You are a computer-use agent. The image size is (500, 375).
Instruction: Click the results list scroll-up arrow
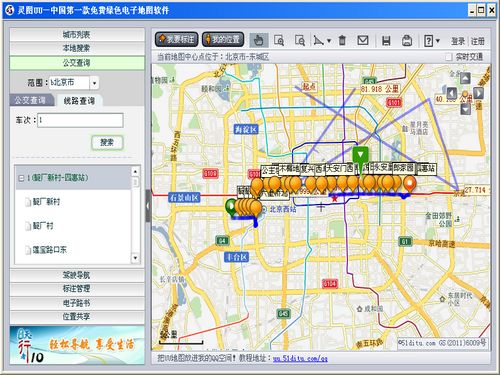pos(135,171)
